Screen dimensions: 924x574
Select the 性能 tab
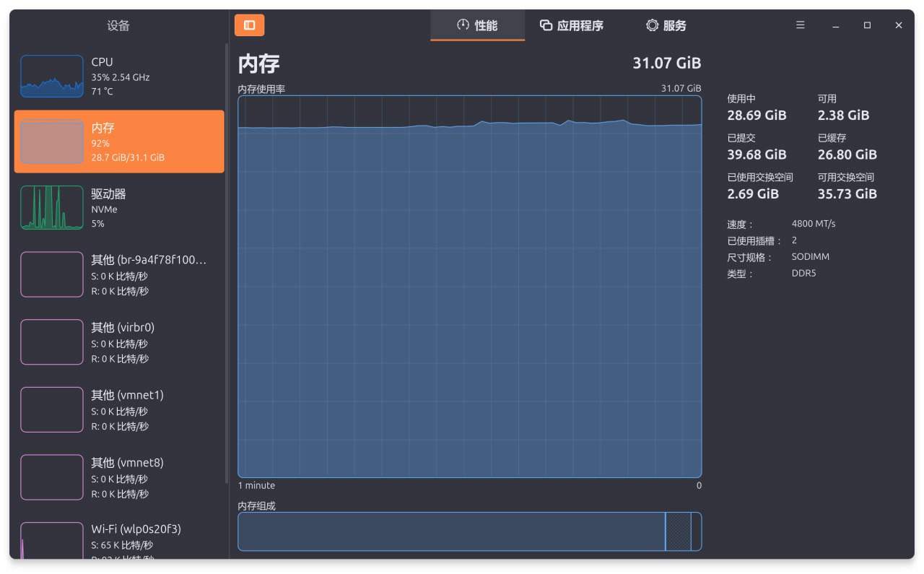point(477,26)
